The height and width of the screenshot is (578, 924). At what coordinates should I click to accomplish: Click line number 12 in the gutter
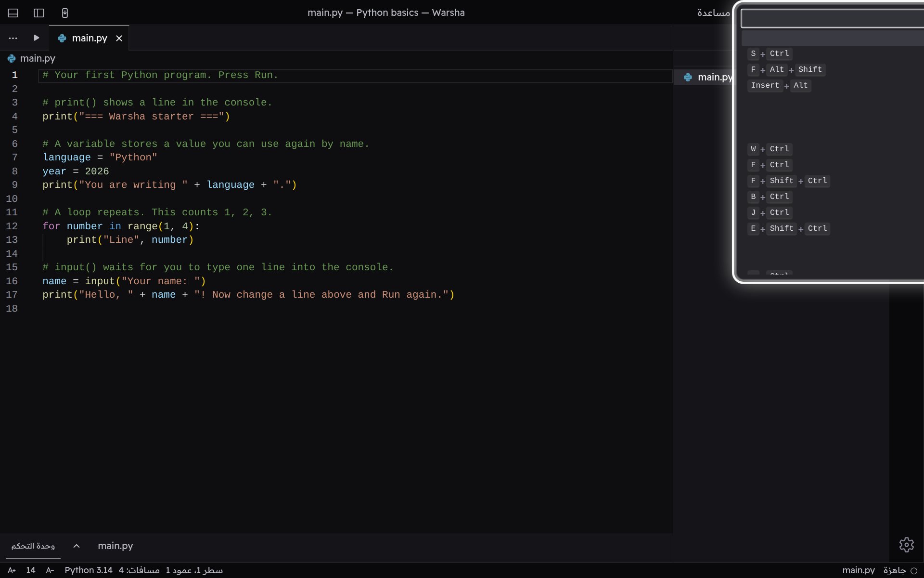tap(12, 226)
